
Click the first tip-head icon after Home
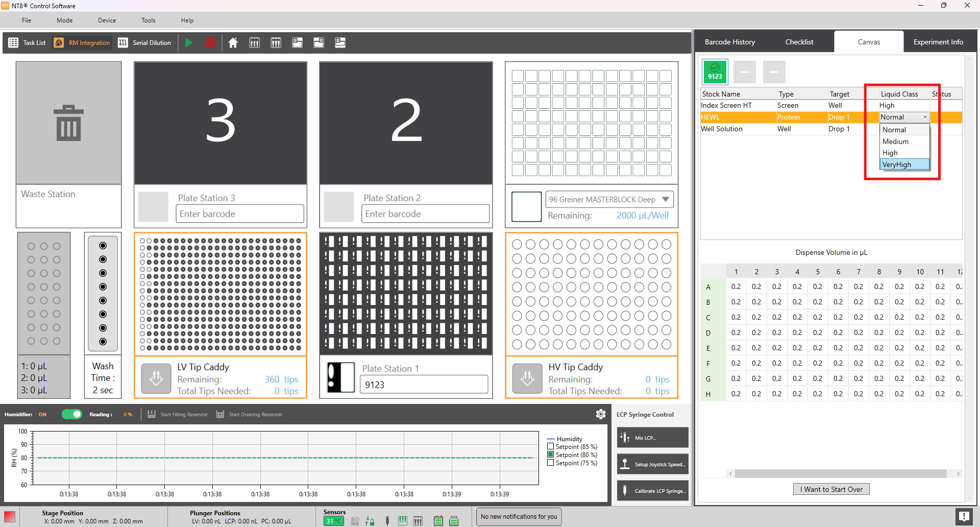point(254,43)
